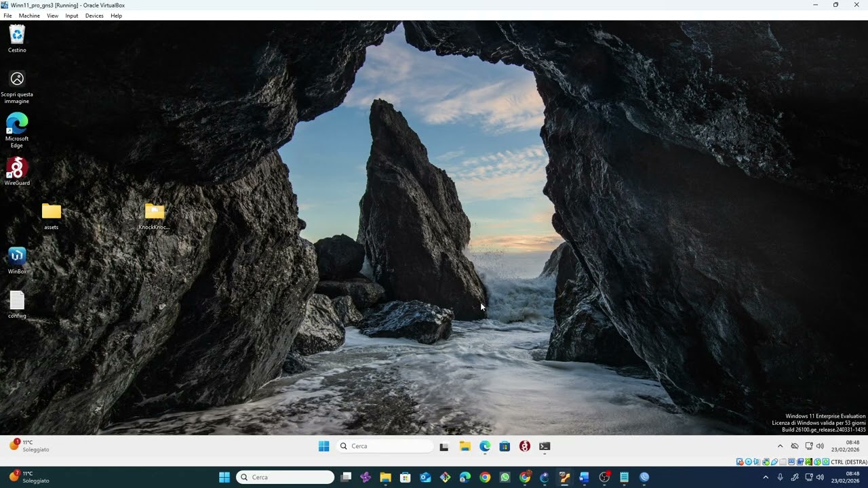Open the Cestino recycle bin icon

[17, 39]
